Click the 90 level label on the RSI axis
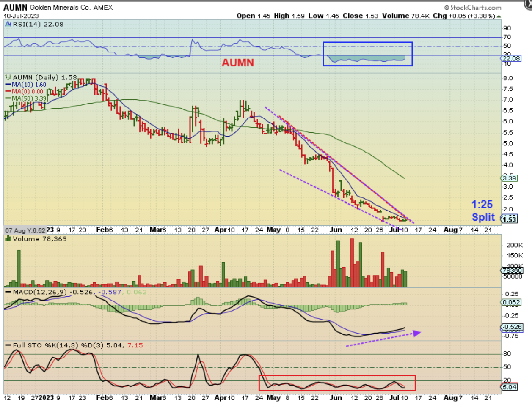 click(507, 28)
